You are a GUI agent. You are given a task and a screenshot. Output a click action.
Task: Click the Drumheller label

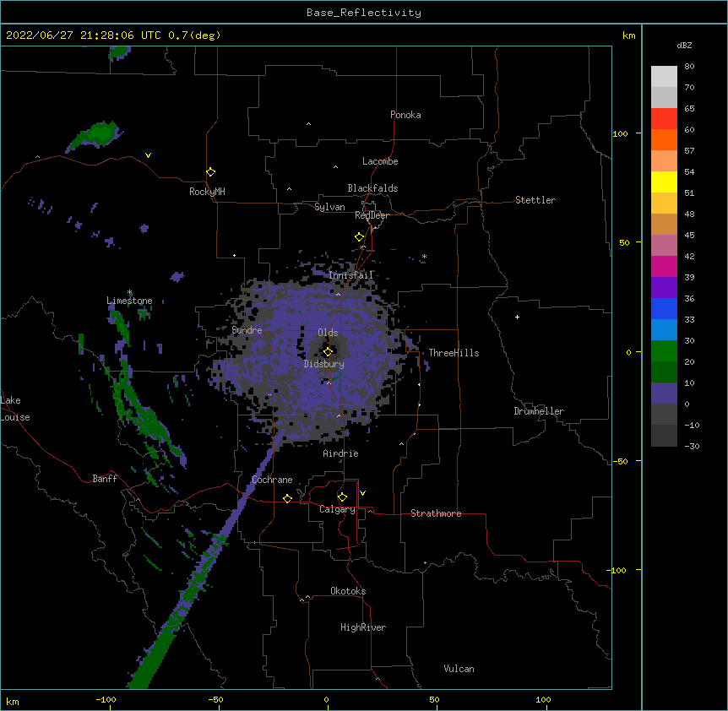[539, 411]
